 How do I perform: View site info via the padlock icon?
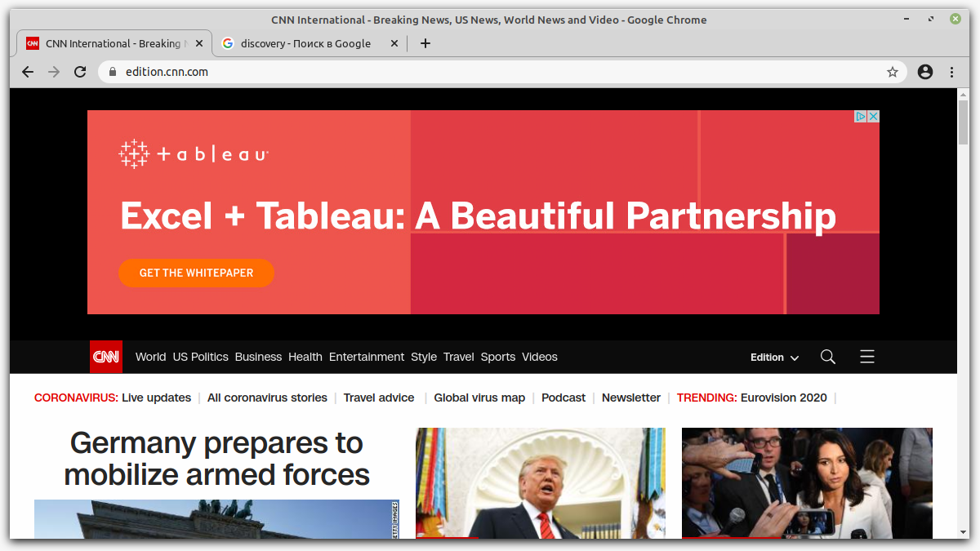click(x=113, y=72)
